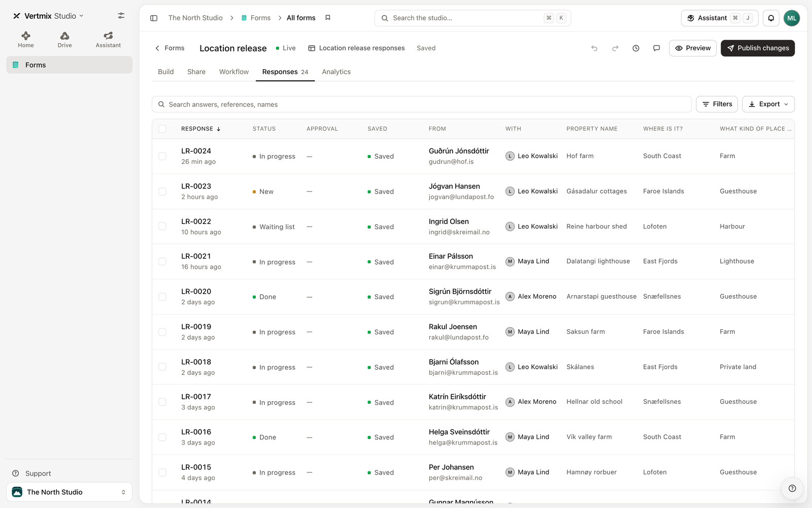Screen dimensions: 812x508
Task: Open the Assistant button in top bar
Action: [719, 18]
